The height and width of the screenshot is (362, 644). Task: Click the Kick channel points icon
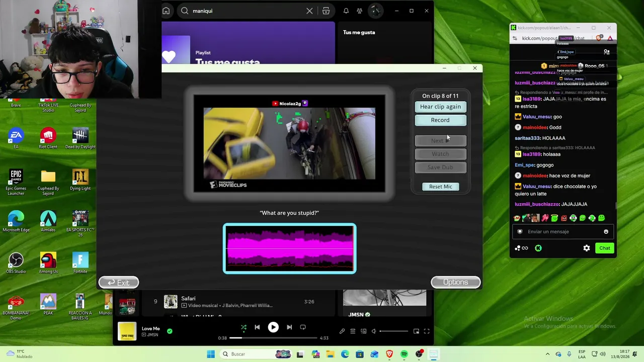(521, 248)
